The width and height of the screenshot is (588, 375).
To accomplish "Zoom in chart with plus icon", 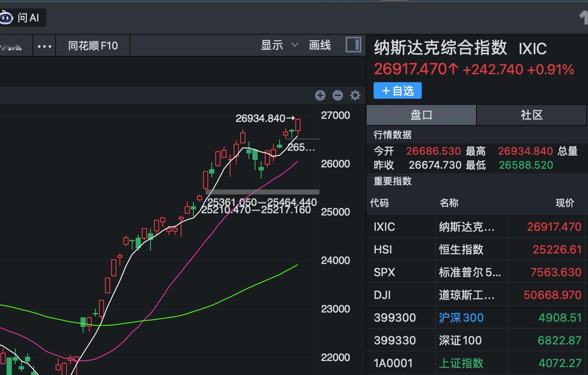I will click(x=320, y=95).
